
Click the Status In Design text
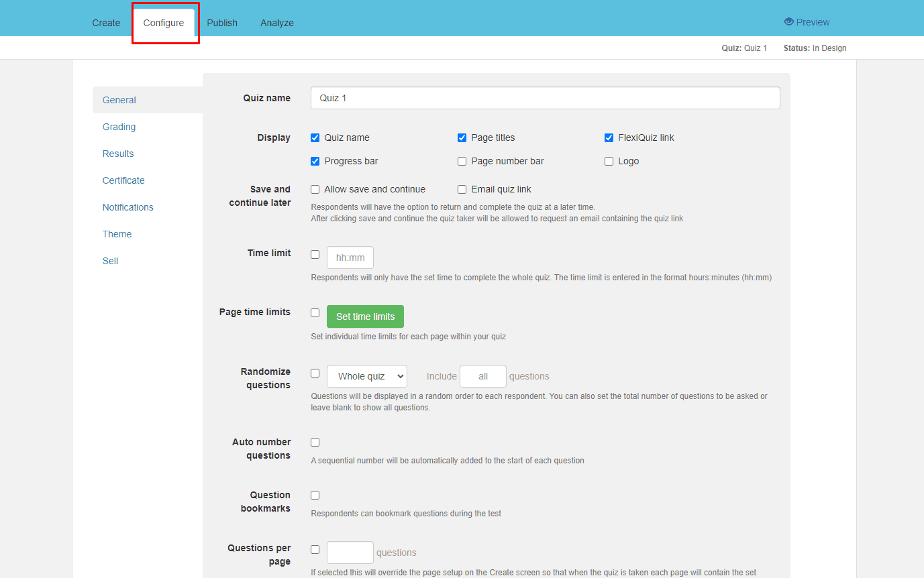(x=815, y=48)
